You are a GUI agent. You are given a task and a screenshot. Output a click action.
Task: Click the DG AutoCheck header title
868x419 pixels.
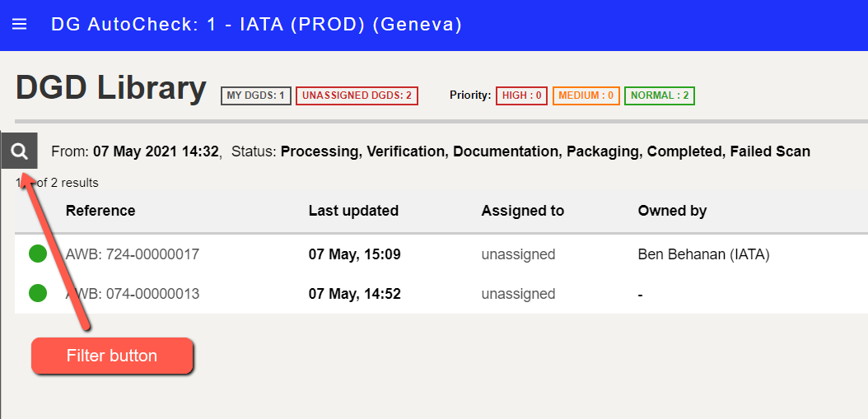click(256, 25)
